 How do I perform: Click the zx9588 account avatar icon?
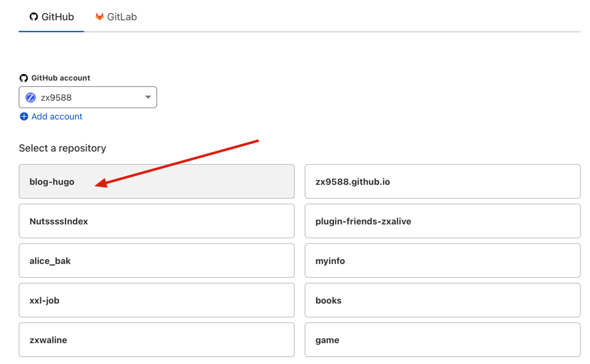[x=30, y=97]
